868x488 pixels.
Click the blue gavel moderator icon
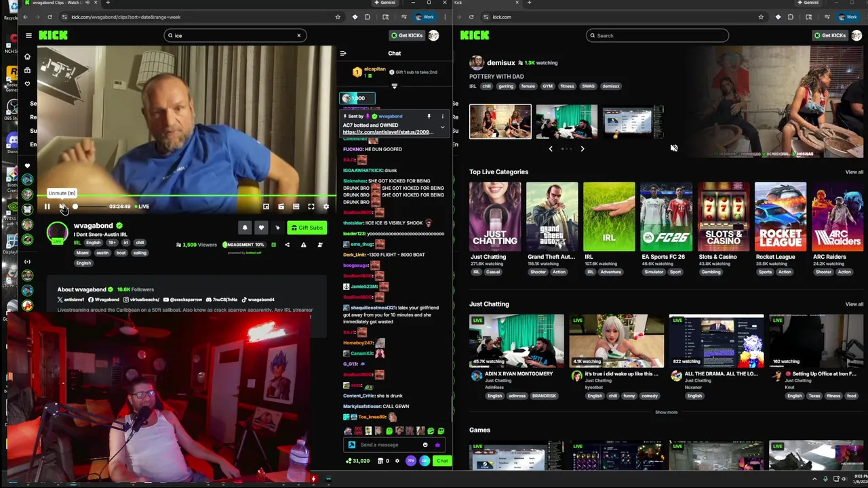pyautogui.click(x=351, y=445)
